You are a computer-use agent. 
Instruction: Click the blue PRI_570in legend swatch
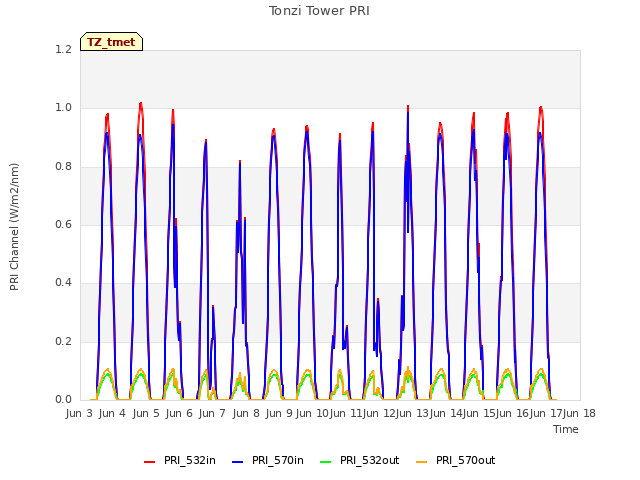tap(238, 461)
